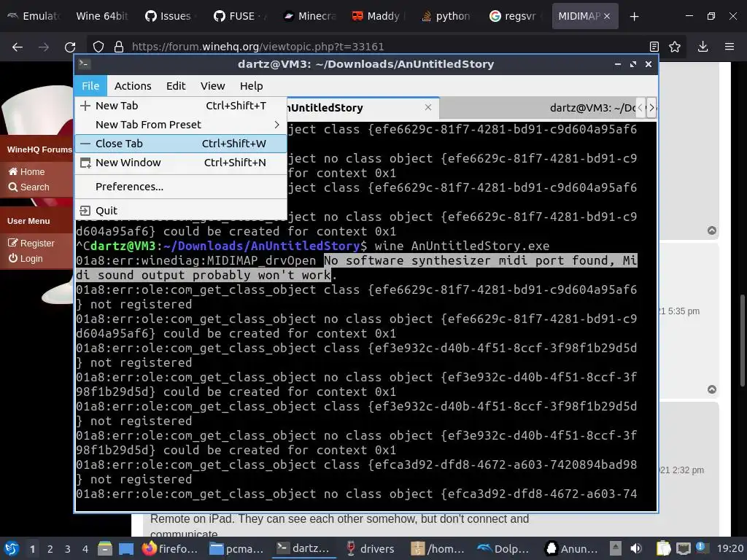Switch to the drivers taskbar window

pyautogui.click(x=370, y=548)
